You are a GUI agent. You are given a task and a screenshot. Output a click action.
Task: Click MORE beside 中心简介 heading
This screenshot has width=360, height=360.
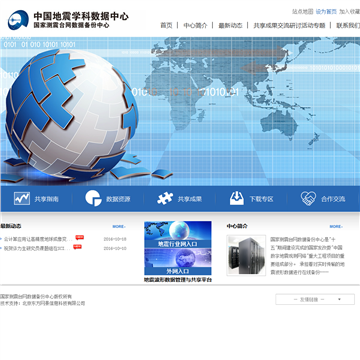click(x=336, y=226)
